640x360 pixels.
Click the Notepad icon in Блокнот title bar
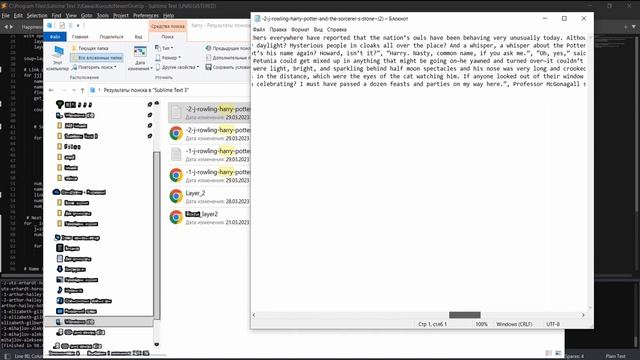point(257,19)
